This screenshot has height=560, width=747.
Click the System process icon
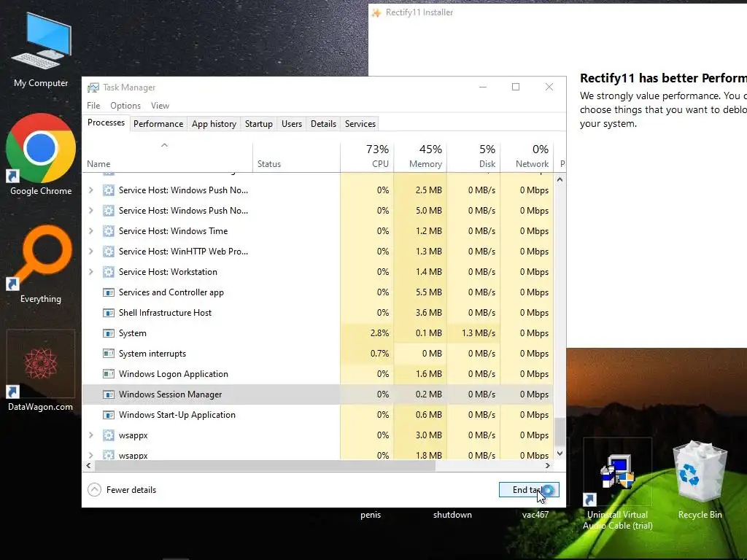coord(109,333)
